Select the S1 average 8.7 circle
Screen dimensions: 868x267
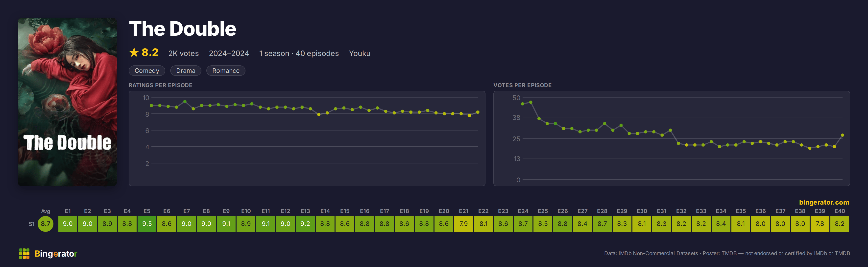[x=46, y=223]
